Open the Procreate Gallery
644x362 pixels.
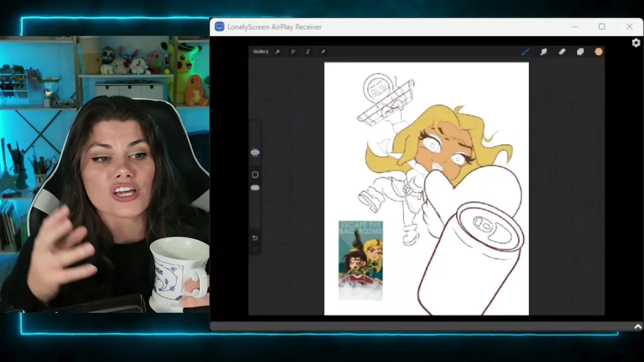tap(261, 51)
